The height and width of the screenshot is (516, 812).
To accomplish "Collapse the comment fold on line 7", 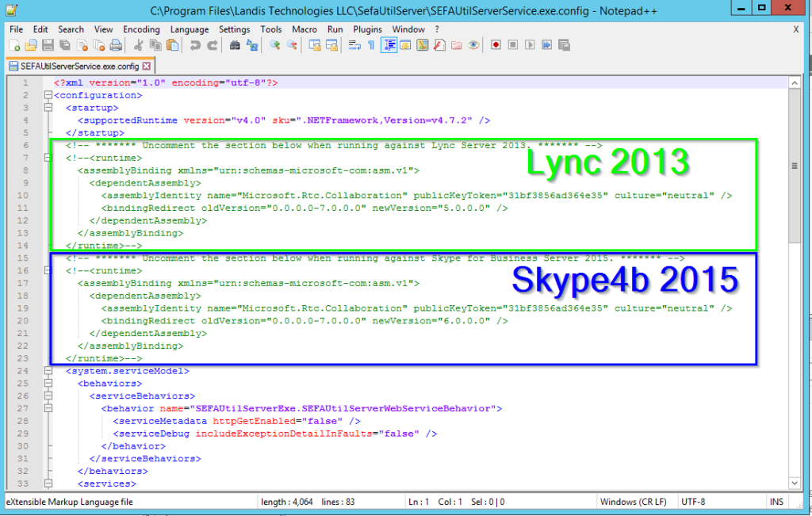I will (x=48, y=158).
